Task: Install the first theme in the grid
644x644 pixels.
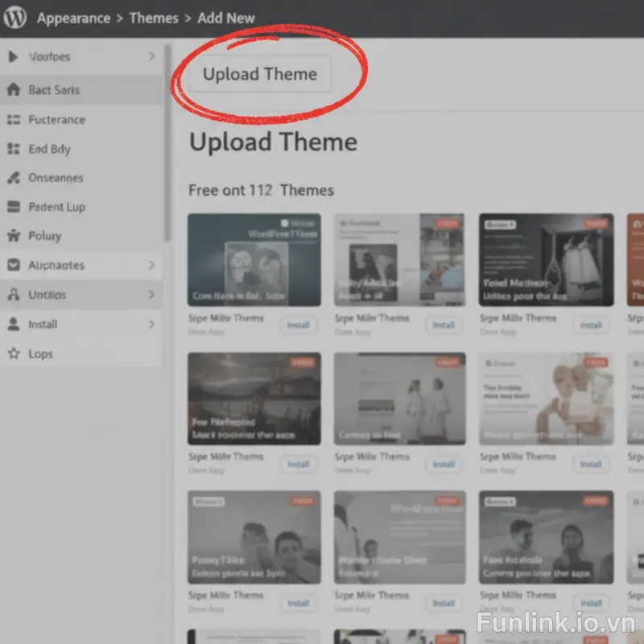Action: 299,325
